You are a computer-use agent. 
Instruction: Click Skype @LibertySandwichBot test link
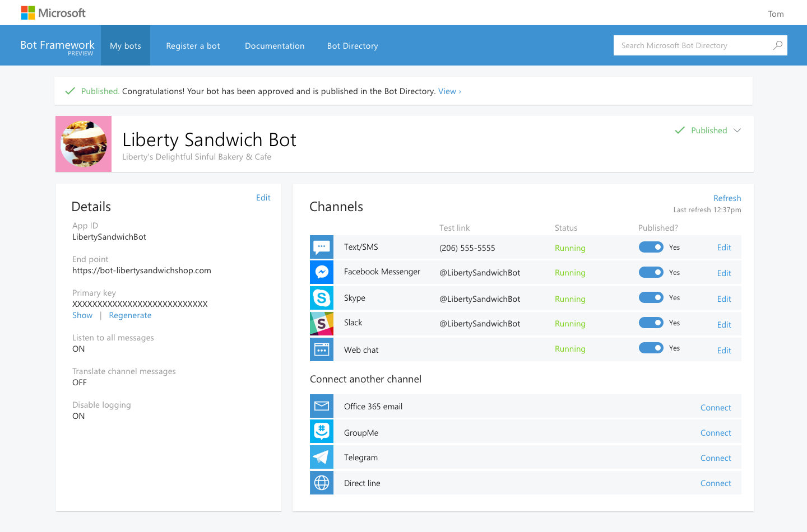click(x=480, y=299)
